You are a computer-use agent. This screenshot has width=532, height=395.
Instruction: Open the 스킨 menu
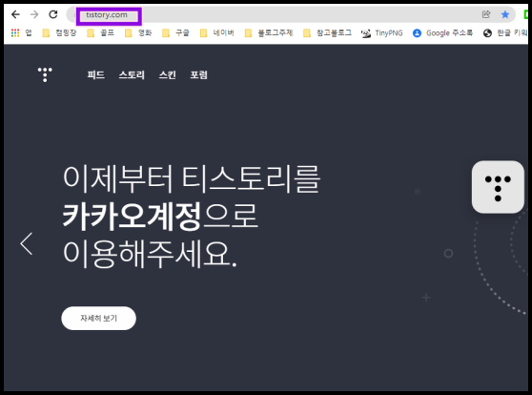[168, 74]
